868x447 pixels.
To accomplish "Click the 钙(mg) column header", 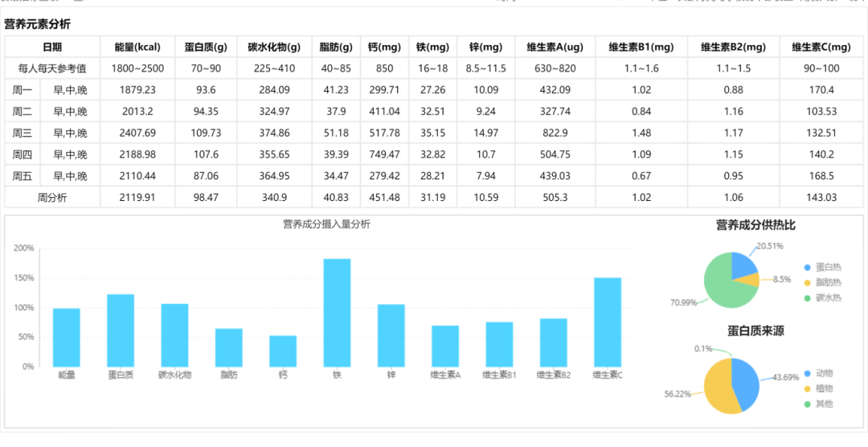I will click(x=384, y=47).
